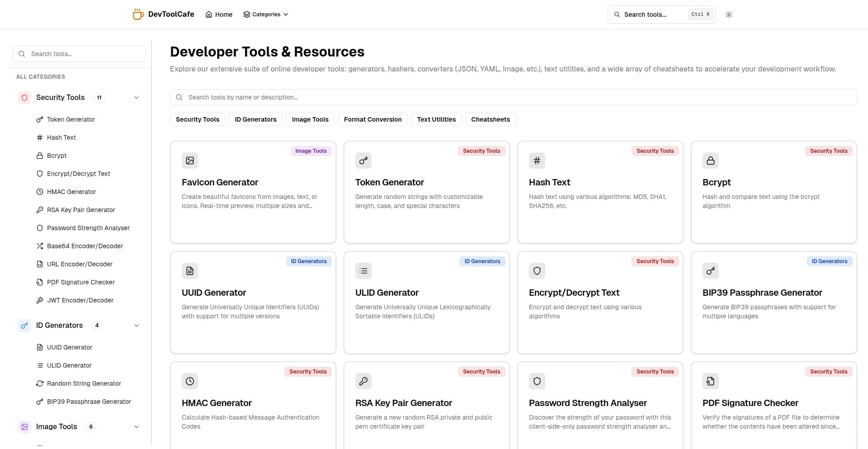Open JWT Encoder/Decoder from the sidebar

point(80,300)
